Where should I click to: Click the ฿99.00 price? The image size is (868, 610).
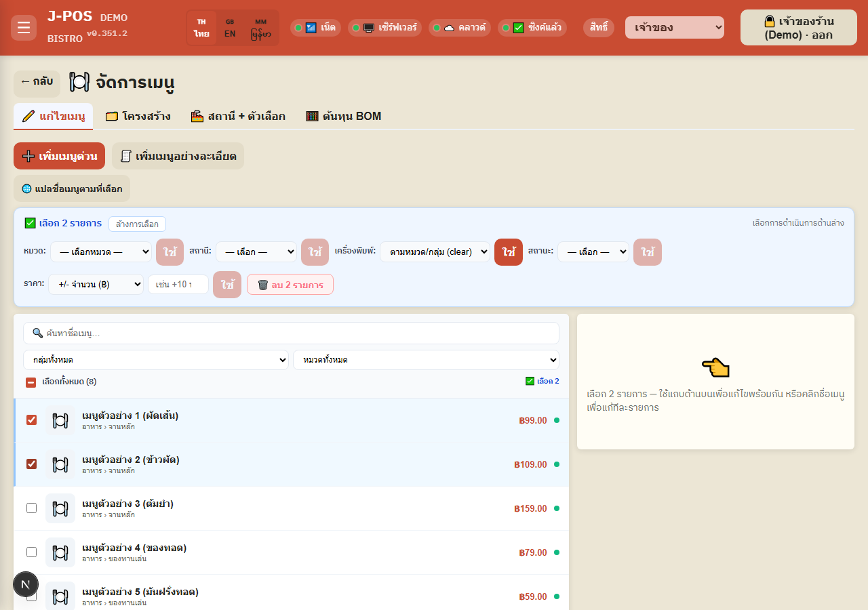[x=533, y=420]
